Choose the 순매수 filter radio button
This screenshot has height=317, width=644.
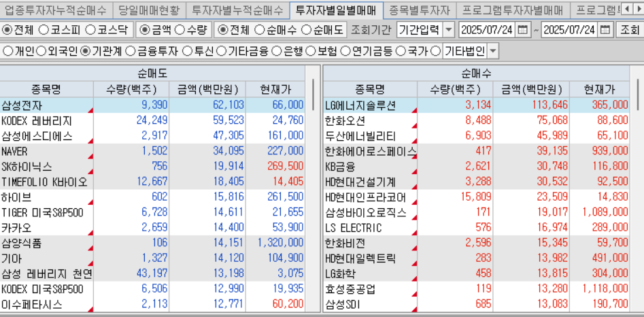(x=258, y=30)
